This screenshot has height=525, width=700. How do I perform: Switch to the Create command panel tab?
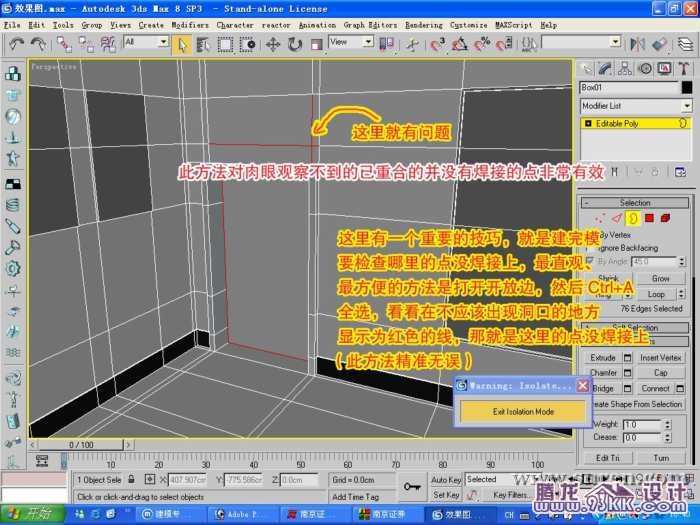point(586,69)
